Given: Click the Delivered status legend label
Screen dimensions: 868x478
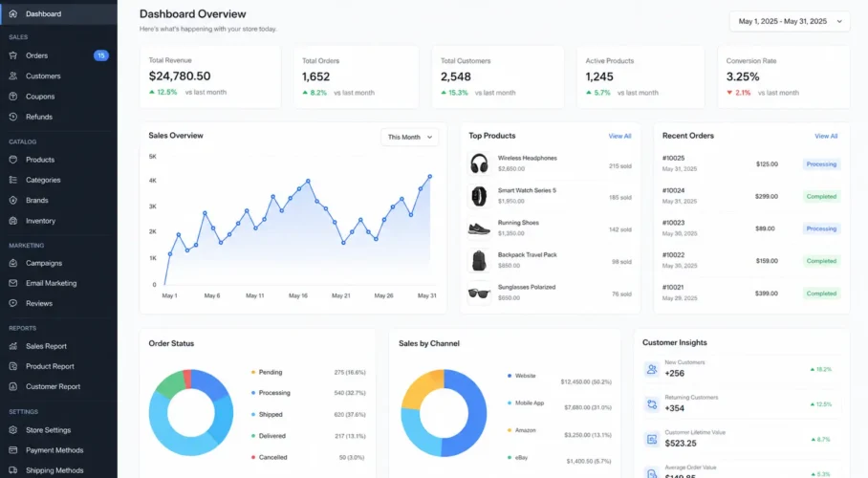Looking at the screenshot, I should coord(271,436).
